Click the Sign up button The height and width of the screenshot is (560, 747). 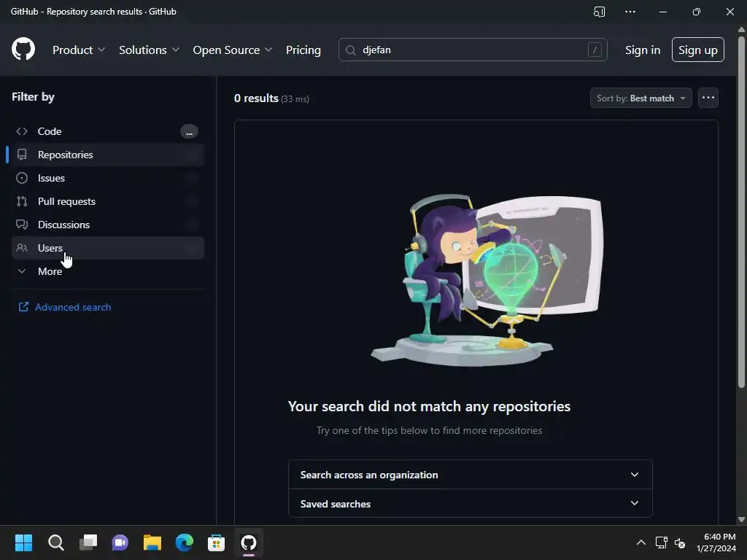click(697, 50)
